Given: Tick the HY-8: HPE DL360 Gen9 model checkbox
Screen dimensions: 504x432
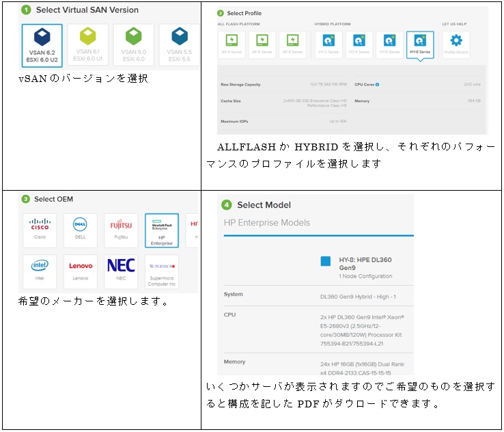Looking at the screenshot, I should click(x=326, y=261).
